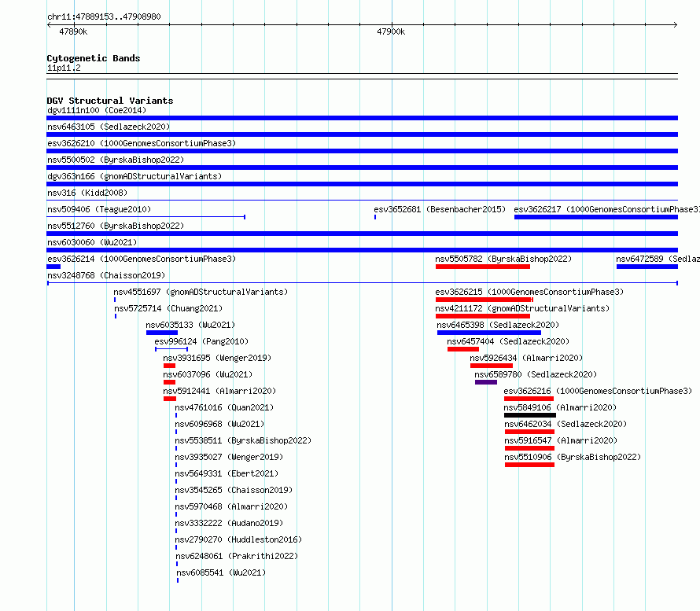Click nsv6463105 (Sedlazeck2020) variant label
Image resolution: width=700 pixels, height=611 pixels.
click(x=109, y=127)
